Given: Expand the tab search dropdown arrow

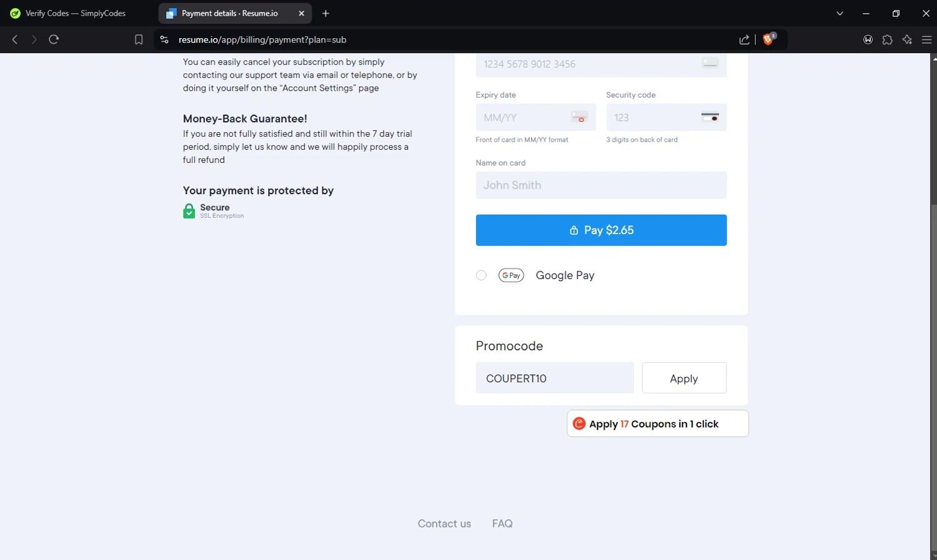Looking at the screenshot, I should 840,13.
